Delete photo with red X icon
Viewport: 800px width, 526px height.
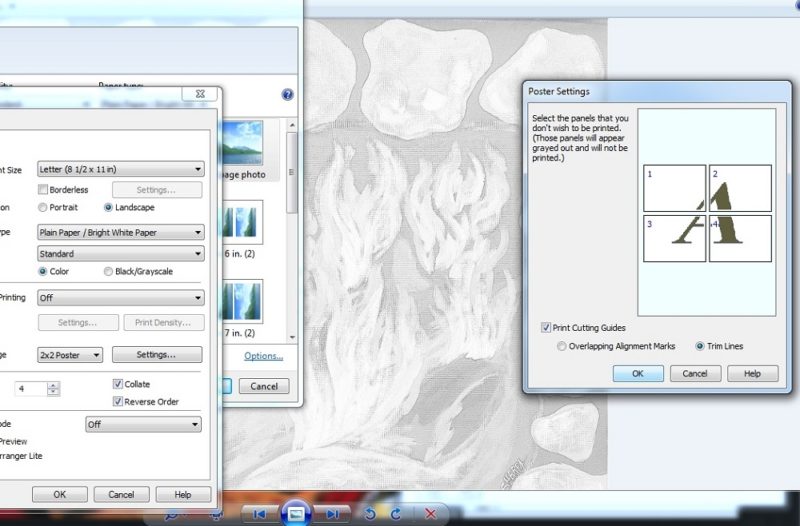coord(430,513)
